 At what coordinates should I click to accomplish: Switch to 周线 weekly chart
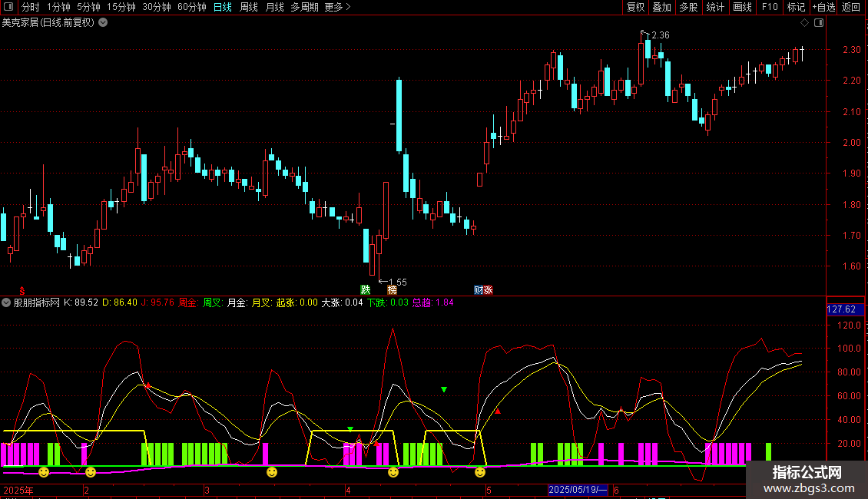pyautogui.click(x=249, y=7)
